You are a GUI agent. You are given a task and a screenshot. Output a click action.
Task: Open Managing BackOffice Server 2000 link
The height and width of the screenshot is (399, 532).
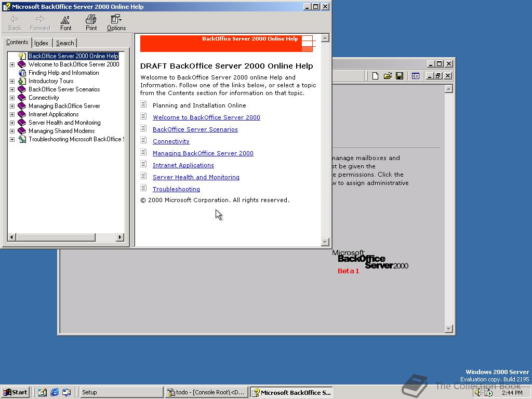coord(203,153)
